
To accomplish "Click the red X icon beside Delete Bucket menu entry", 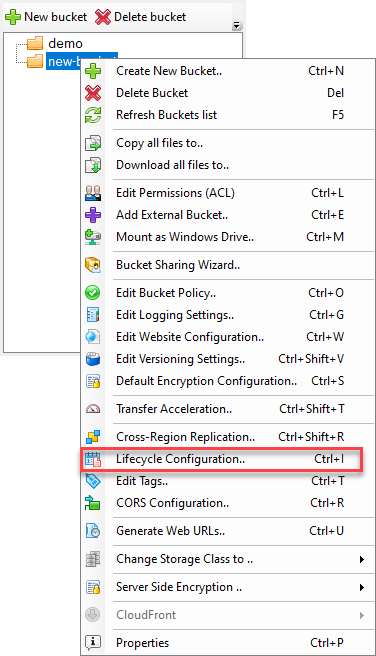I will point(93,93).
